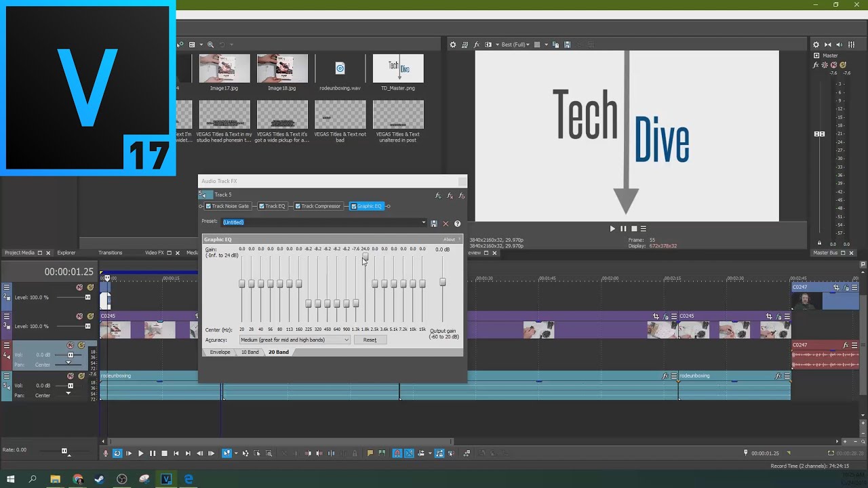
Task: Toggle the Enable Snapping magnet button
Action: tap(397, 453)
